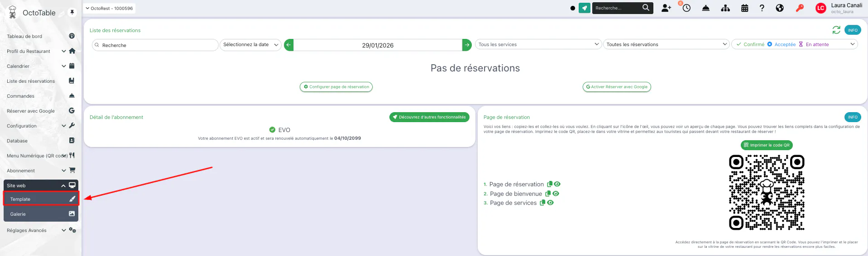Image resolution: width=868 pixels, height=256 pixels.
Task: Open the clock icon with notification badge
Action: 686,8
